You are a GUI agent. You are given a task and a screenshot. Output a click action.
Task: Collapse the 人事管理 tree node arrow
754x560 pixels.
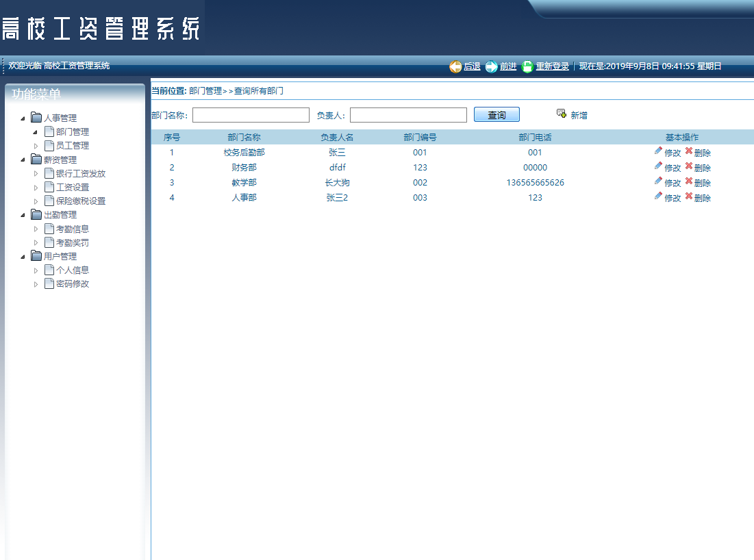pos(23,118)
